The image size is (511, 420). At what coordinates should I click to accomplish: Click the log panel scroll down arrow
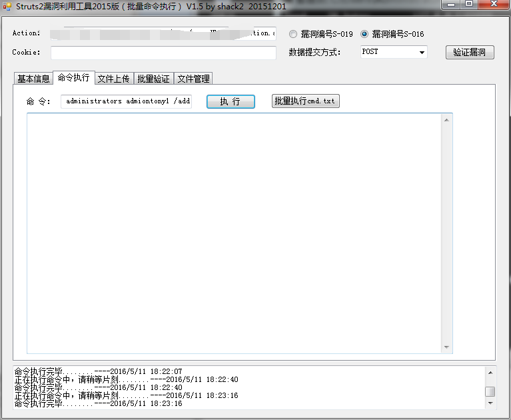coord(490,403)
